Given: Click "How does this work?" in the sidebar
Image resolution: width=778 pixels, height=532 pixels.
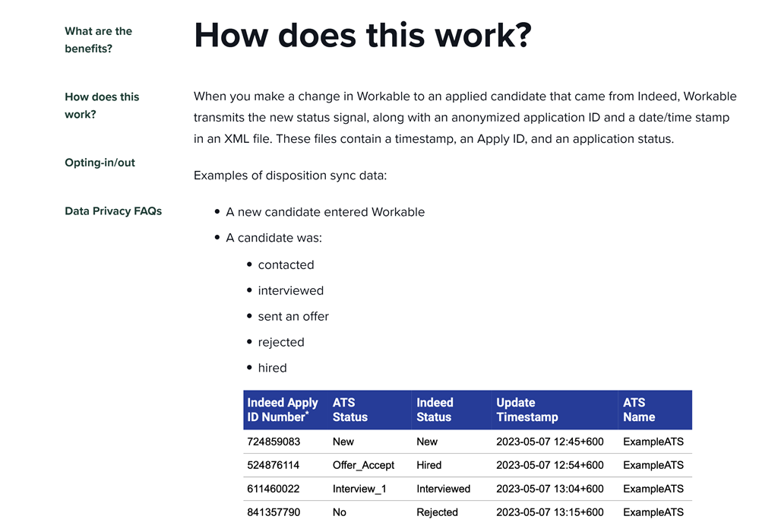Looking at the screenshot, I should [102, 106].
